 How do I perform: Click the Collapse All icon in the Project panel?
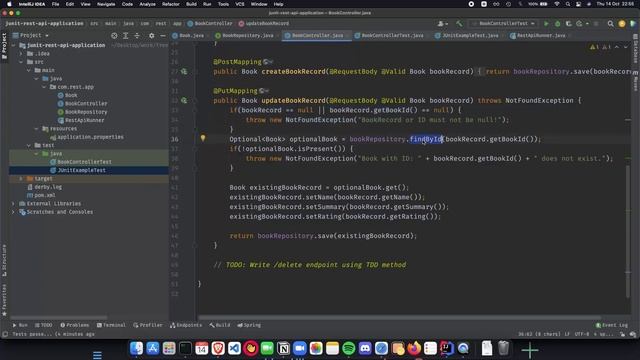pyautogui.click(x=137, y=36)
